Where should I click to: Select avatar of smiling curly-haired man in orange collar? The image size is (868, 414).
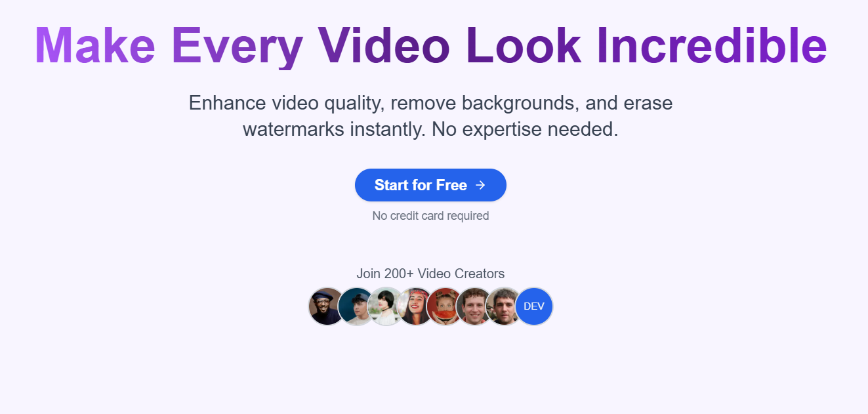(473, 306)
